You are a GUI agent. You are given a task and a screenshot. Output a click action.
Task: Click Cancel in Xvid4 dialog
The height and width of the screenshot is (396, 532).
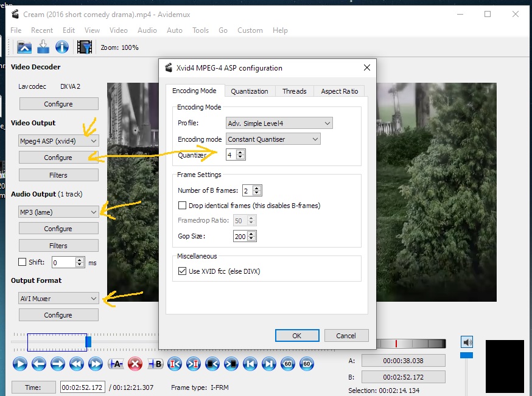[x=346, y=336]
